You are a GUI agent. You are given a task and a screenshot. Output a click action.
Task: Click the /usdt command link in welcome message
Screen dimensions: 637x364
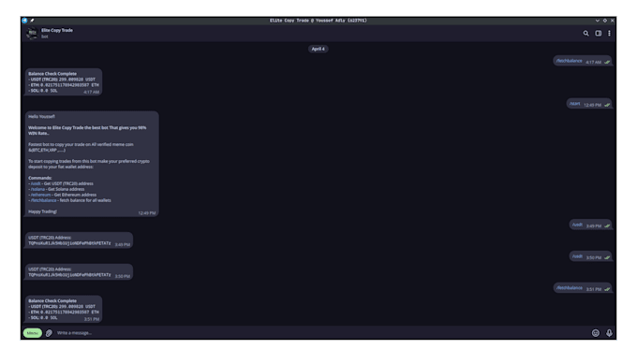tap(36, 183)
